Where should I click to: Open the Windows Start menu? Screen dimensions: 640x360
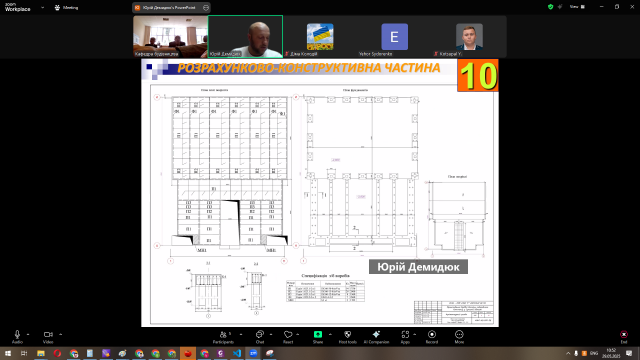click(x=8, y=353)
